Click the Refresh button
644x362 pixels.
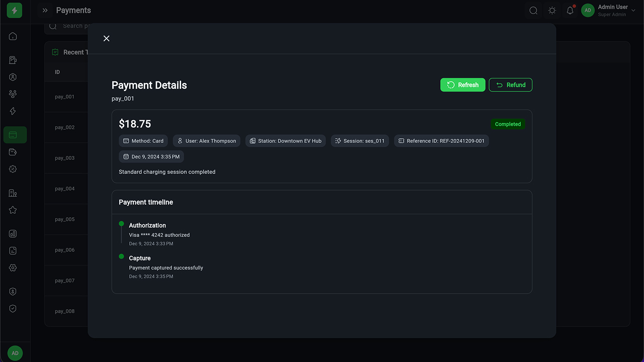(x=462, y=85)
